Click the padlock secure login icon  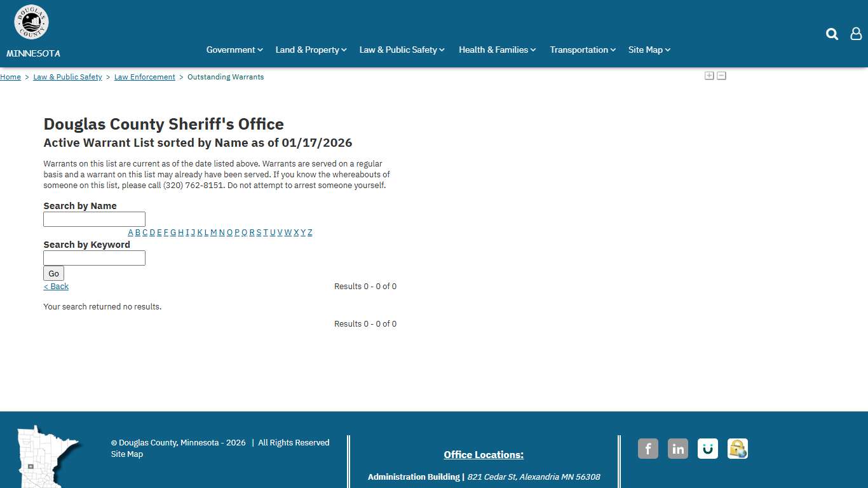click(x=737, y=449)
